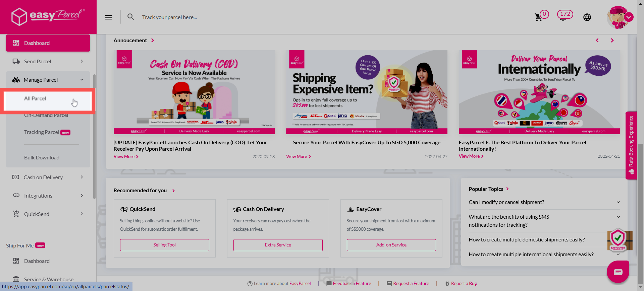The width and height of the screenshot is (644, 291).
Task: Open the shopping cart icon
Action: [x=538, y=17]
